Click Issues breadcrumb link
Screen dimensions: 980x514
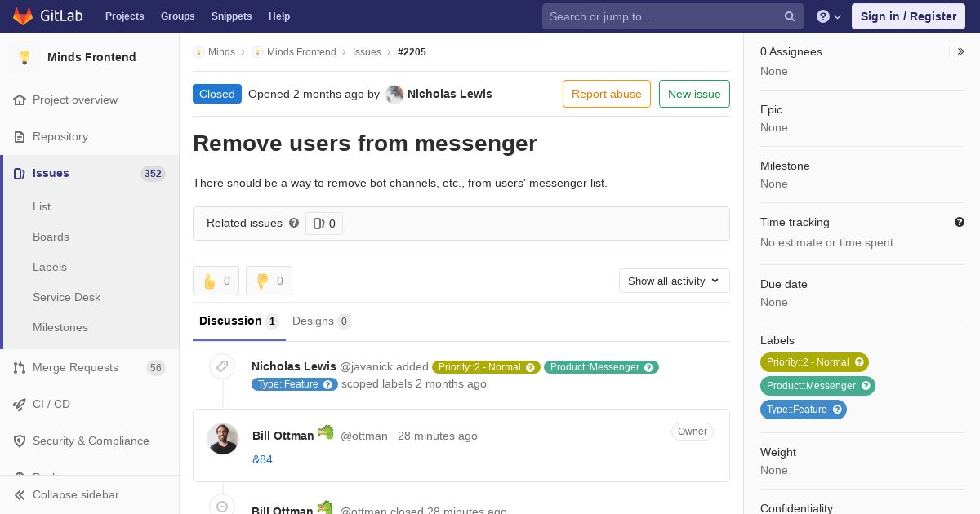point(367,51)
